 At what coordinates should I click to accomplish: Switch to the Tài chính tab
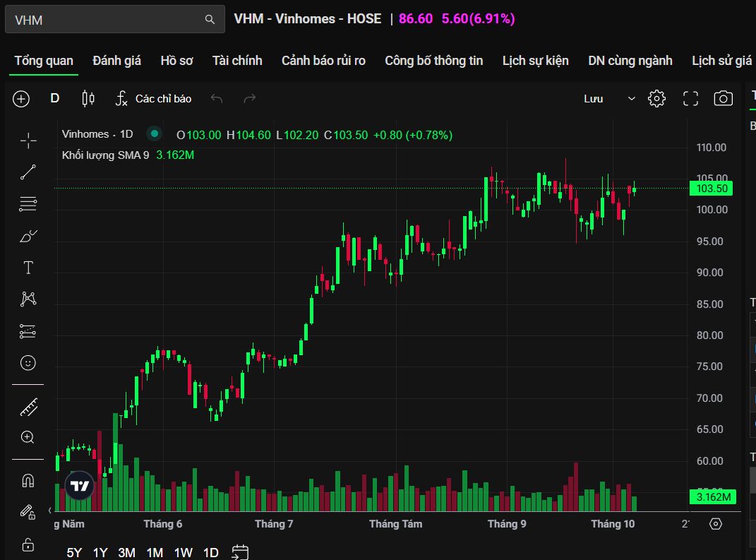click(x=237, y=61)
